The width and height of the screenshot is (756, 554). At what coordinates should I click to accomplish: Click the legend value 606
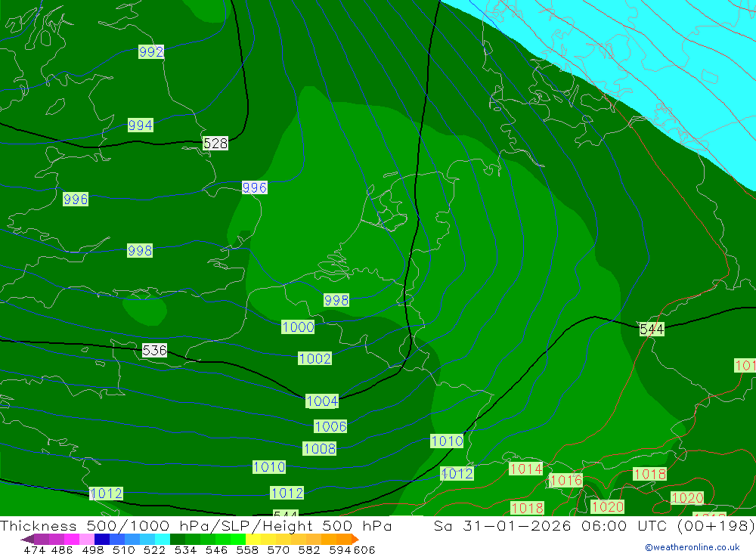[364, 549]
